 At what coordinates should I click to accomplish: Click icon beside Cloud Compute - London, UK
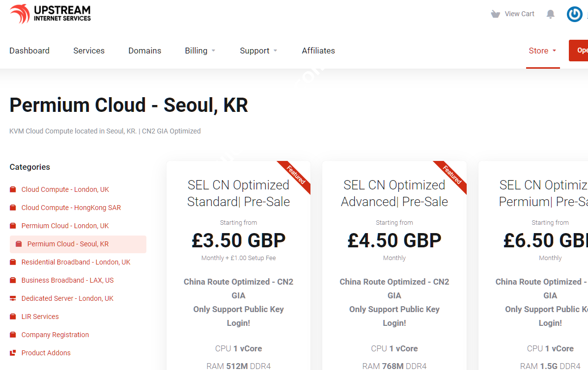(13, 189)
